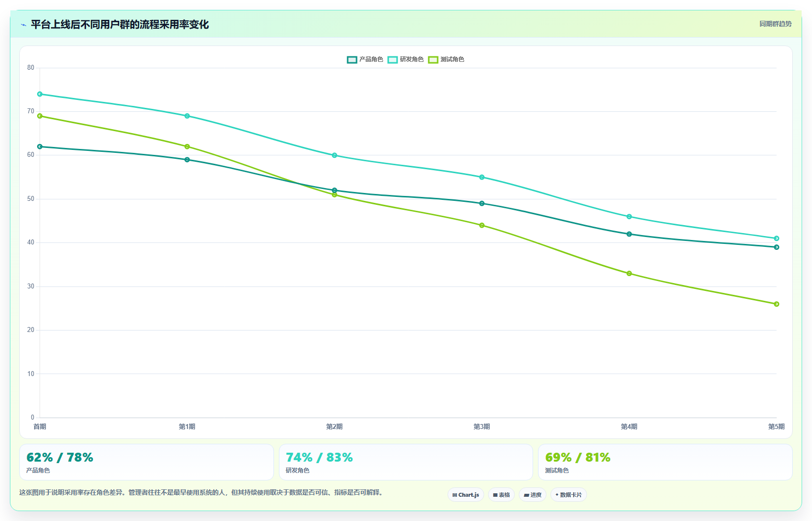
Task: Click the 第4期 x-axis label
Action: [630, 426]
